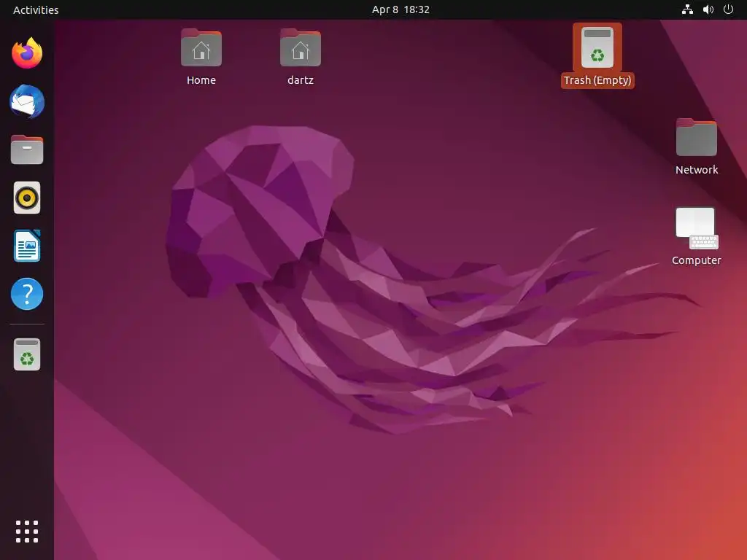Open the clock and calendar menu
This screenshot has width=747, height=560.
click(400, 9)
